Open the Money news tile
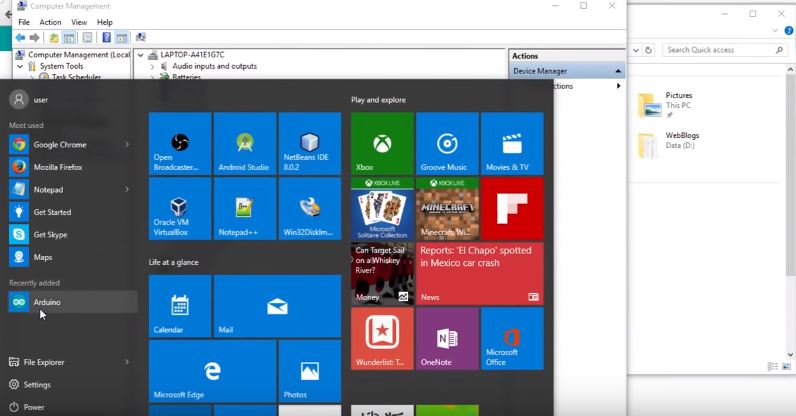 coord(382,274)
